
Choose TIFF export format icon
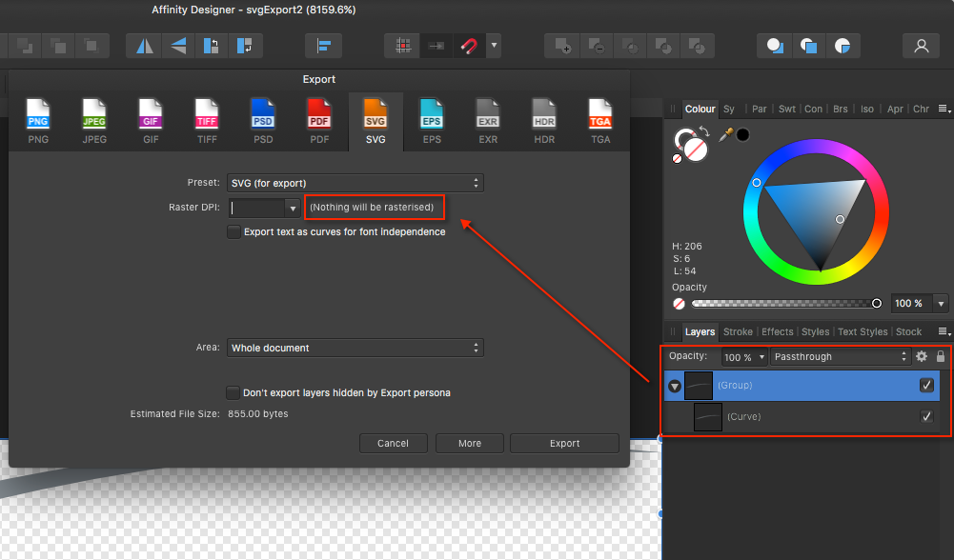(207, 115)
